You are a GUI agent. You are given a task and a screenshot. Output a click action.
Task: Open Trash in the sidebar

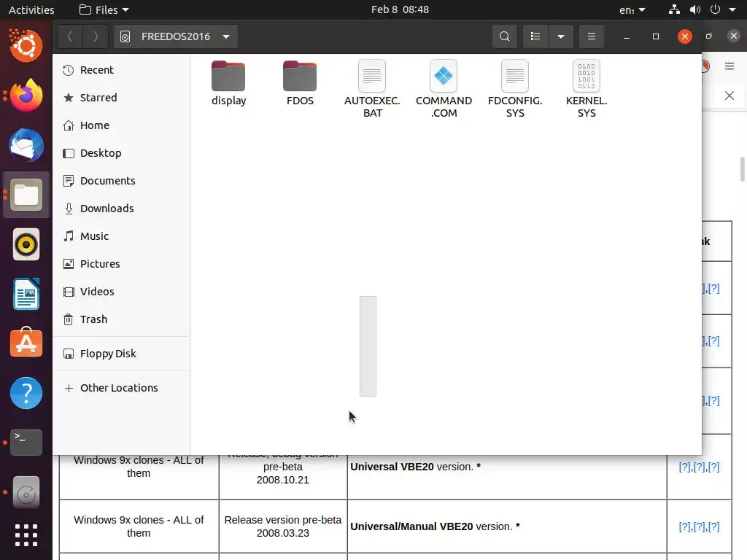click(122, 319)
